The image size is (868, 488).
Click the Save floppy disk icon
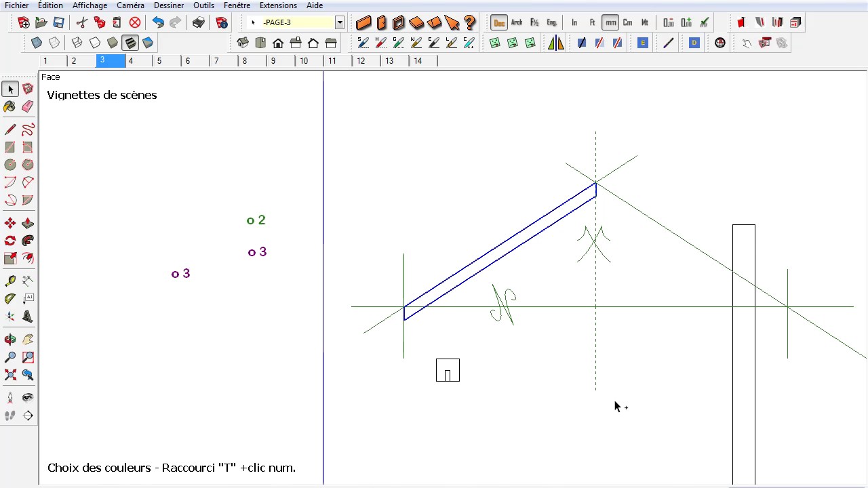[59, 22]
